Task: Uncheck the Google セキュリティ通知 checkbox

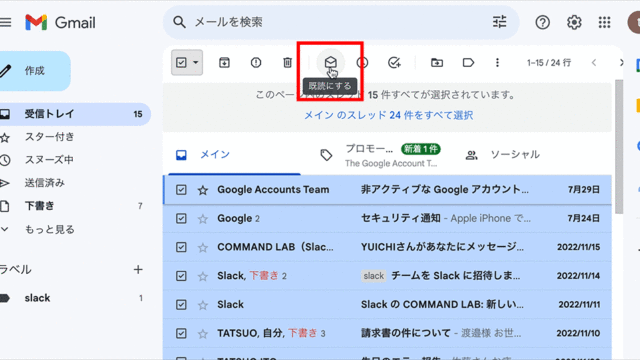Action: click(181, 218)
